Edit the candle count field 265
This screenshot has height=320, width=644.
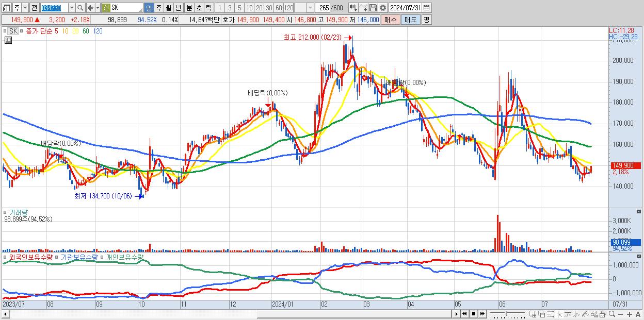323,8
